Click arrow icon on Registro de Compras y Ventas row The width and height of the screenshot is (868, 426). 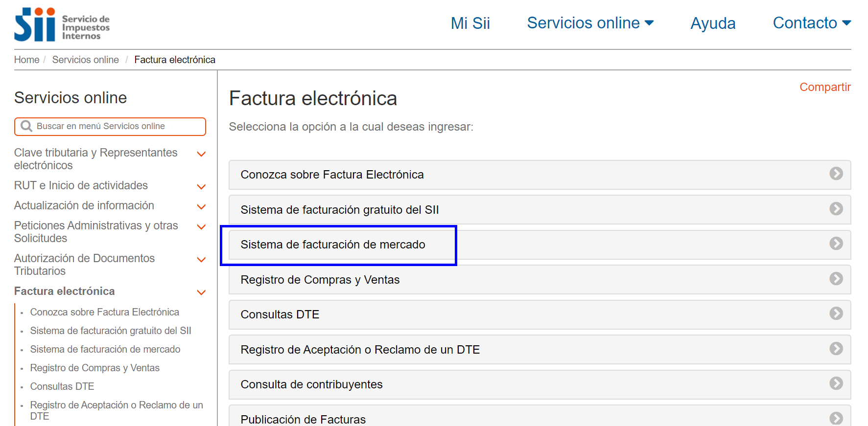pyautogui.click(x=836, y=279)
